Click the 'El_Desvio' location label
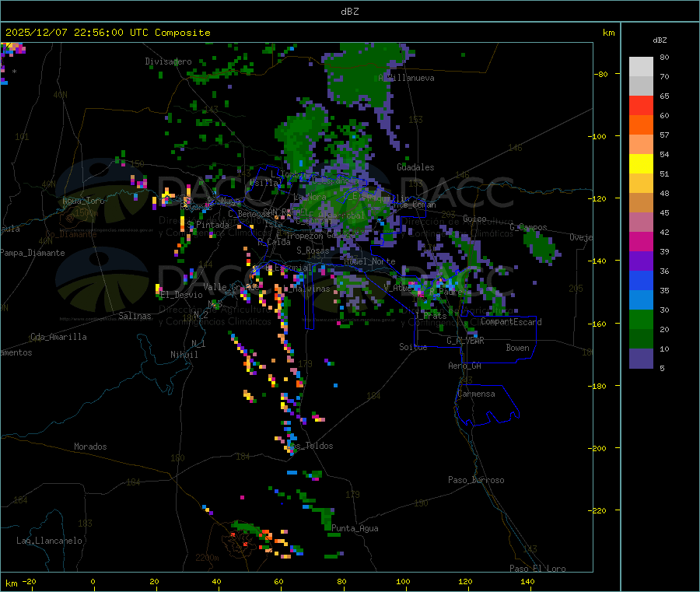The width and height of the screenshot is (700, 592). [182, 295]
